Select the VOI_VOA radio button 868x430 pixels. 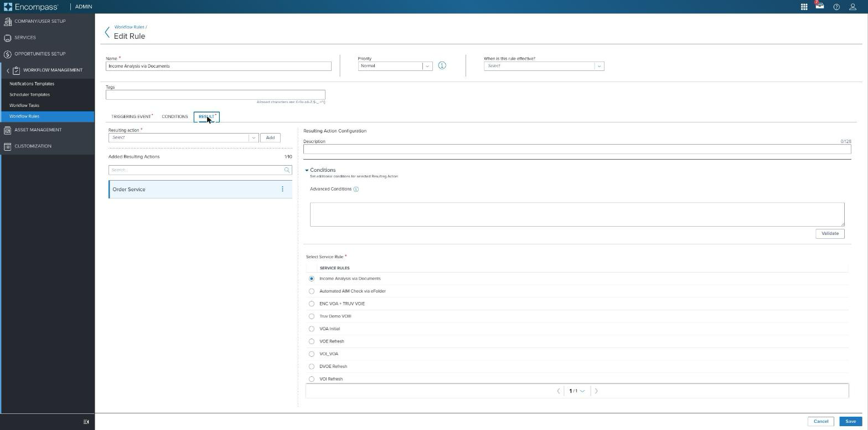tap(312, 354)
